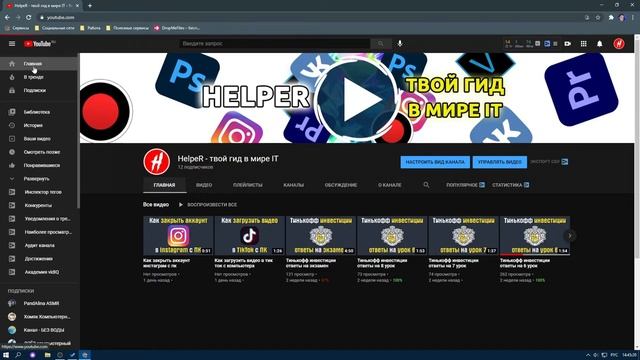This screenshot has width=640, height=360.
Task: Open Библиотека in sidebar
Action: pos(39,112)
